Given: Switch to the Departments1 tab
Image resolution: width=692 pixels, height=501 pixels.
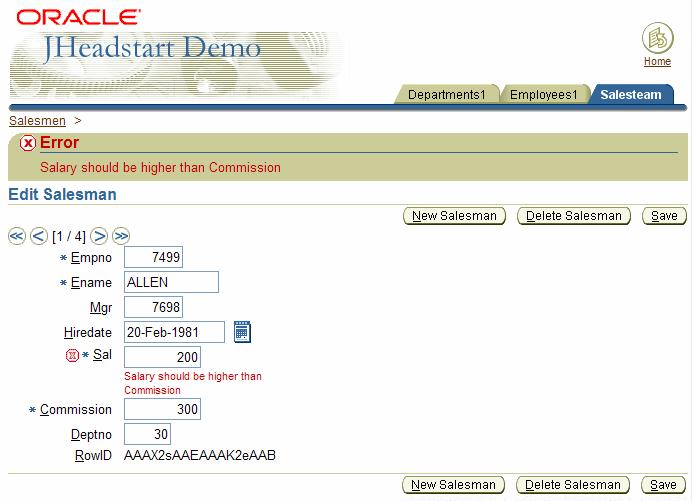Looking at the screenshot, I should (x=446, y=95).
